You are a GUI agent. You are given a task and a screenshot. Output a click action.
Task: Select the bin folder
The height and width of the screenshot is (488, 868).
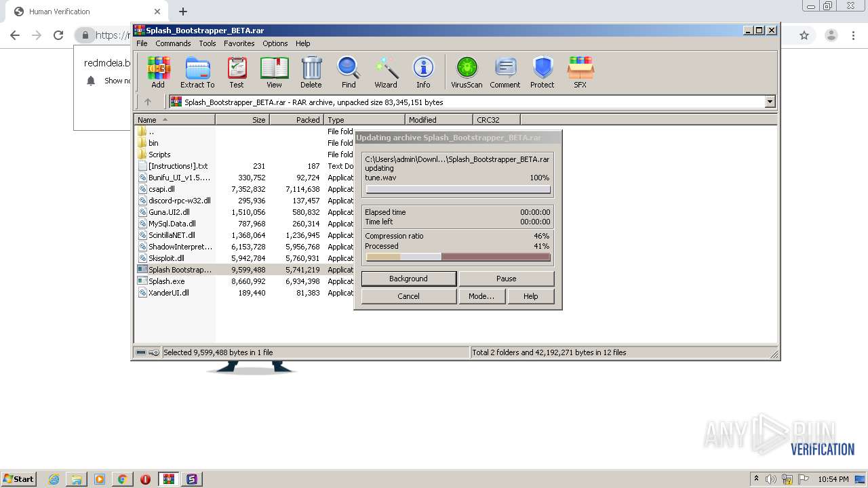153,143
